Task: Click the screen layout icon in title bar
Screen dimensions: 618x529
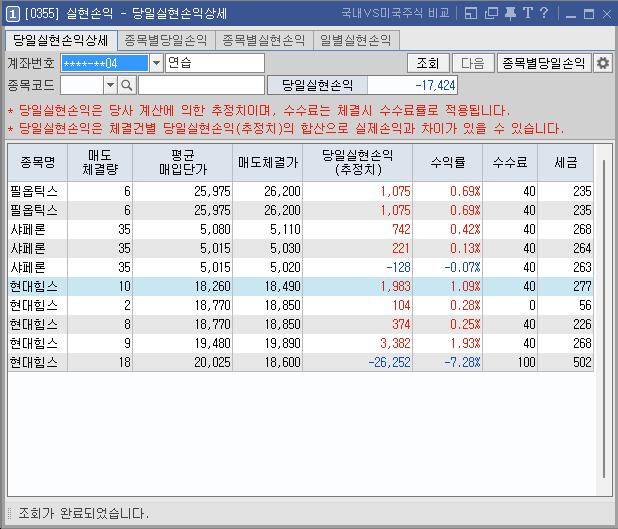Action: click(x=471, y=13)
